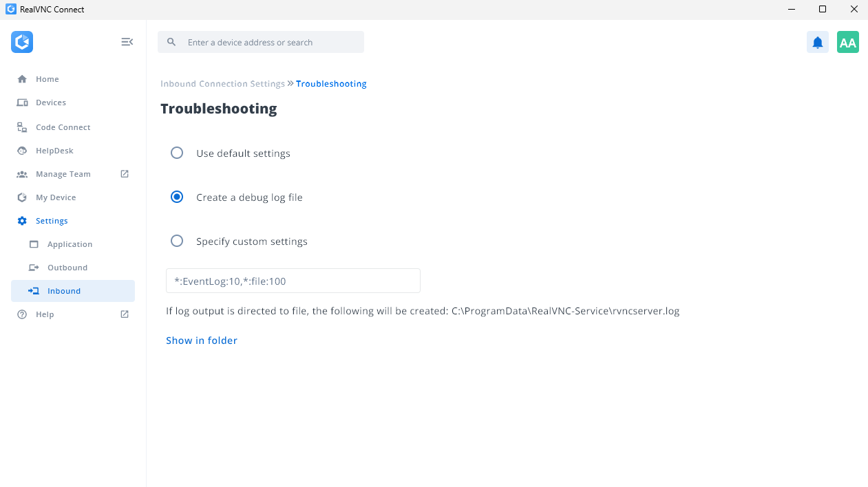Click the Code Connect icon

[x=22, y=127]
